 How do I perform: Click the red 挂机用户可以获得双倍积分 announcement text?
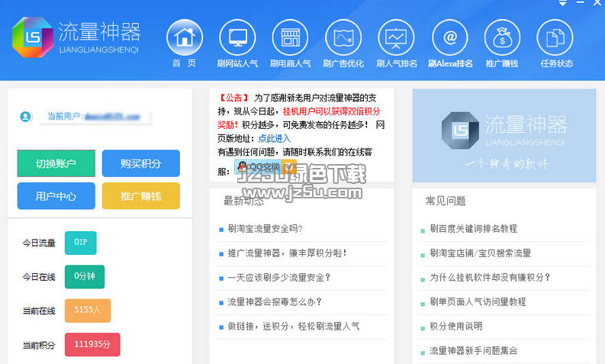click(x=331, y=111)
